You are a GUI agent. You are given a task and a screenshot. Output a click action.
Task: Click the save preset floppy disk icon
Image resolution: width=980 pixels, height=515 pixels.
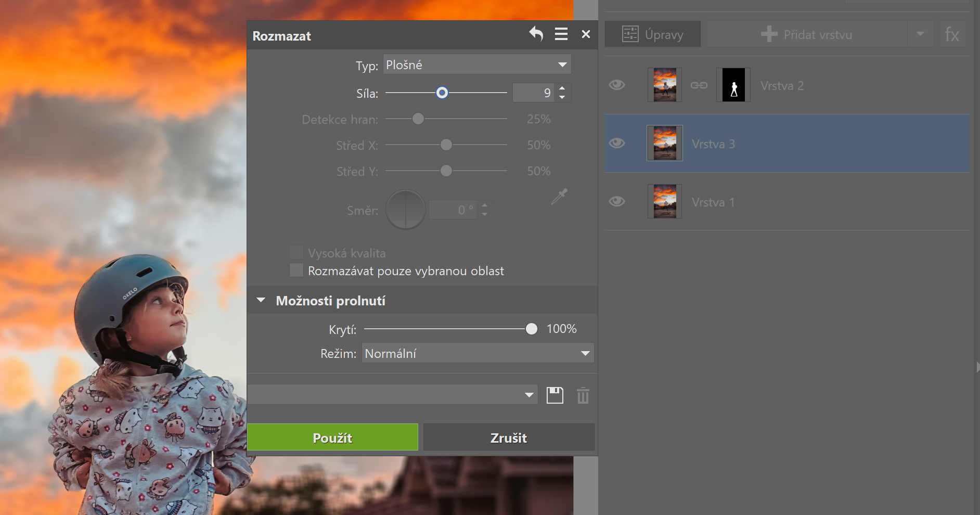tap(555, 395)
